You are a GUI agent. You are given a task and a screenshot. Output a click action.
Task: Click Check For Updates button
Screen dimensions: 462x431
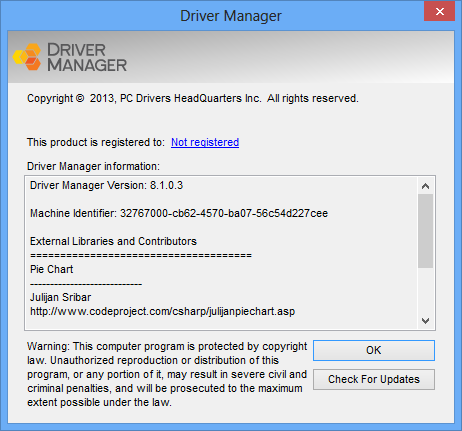[x=374, y=379]
